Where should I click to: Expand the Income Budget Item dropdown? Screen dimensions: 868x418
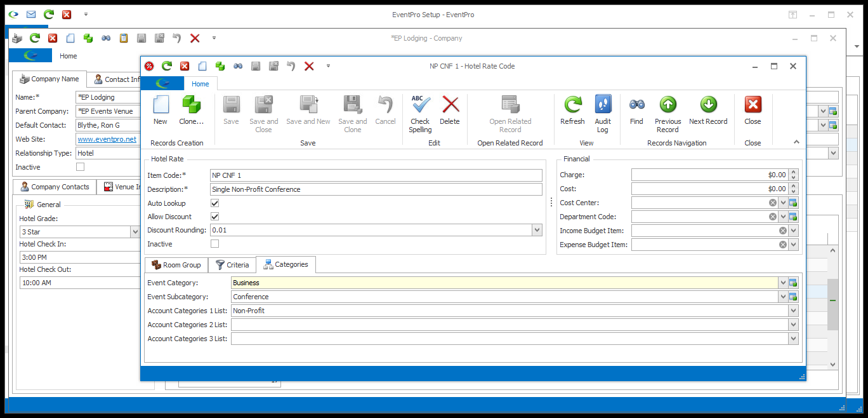tap(793, 231)
